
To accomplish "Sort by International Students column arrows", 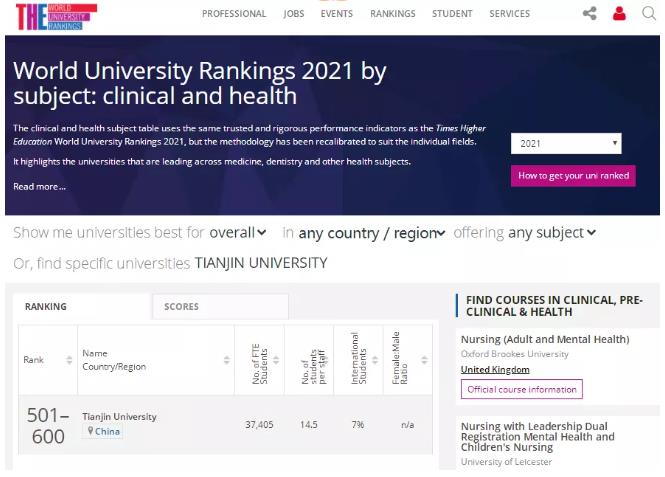I will point(375,360).
